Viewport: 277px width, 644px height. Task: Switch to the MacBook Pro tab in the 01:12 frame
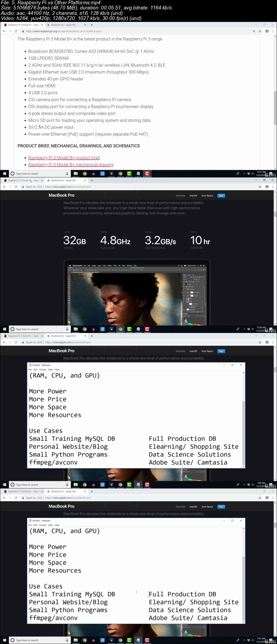(x=63, y=25)
